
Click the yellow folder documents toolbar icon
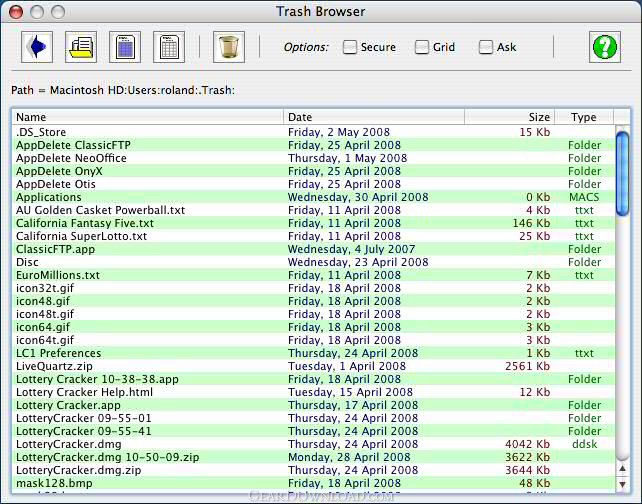[x=81, y=47]
